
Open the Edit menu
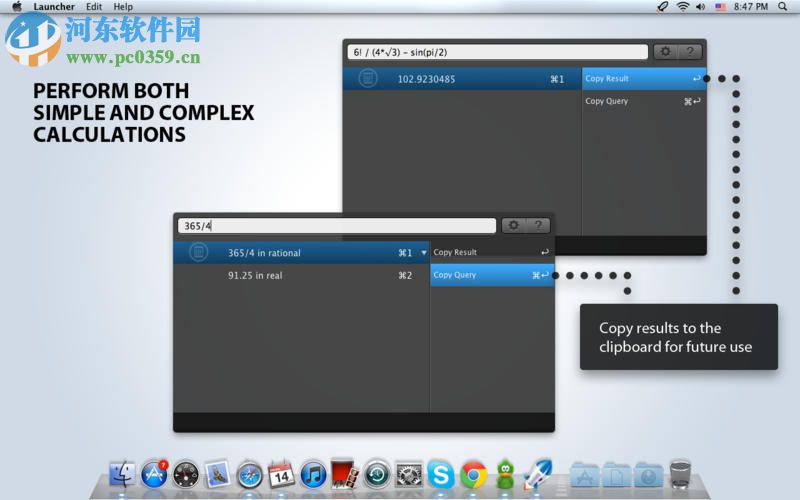click(94, 7)
